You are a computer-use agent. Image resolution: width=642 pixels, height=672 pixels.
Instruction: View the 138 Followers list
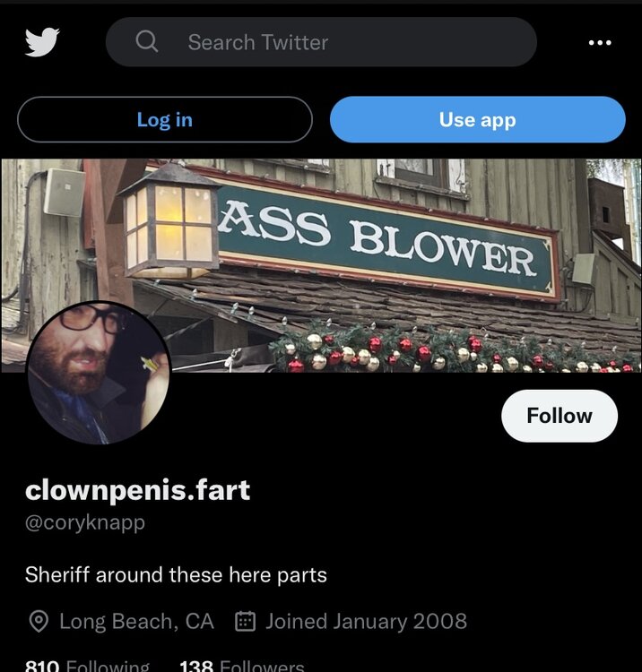pyautogui.click(x=241, y=666)
